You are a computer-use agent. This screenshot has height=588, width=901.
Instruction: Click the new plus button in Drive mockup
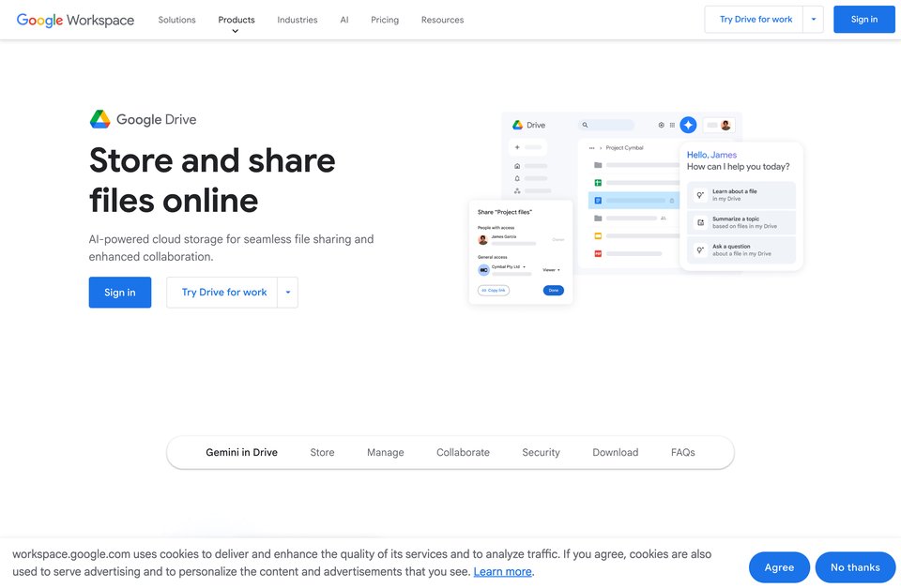527,147
